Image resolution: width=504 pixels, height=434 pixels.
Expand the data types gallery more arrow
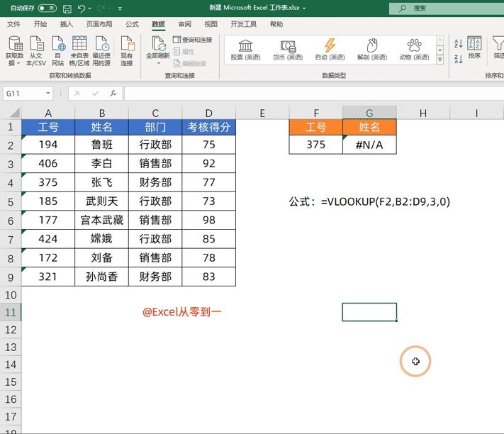[x=439, y=60]
